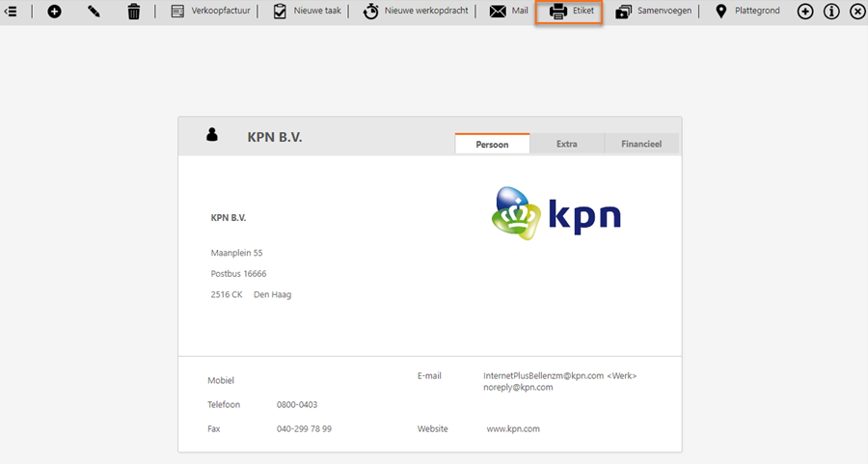The width and height of the screenshot is (868, 465).
Task: Click the postcode 2516 CK
Action: [x=227, y=294]
